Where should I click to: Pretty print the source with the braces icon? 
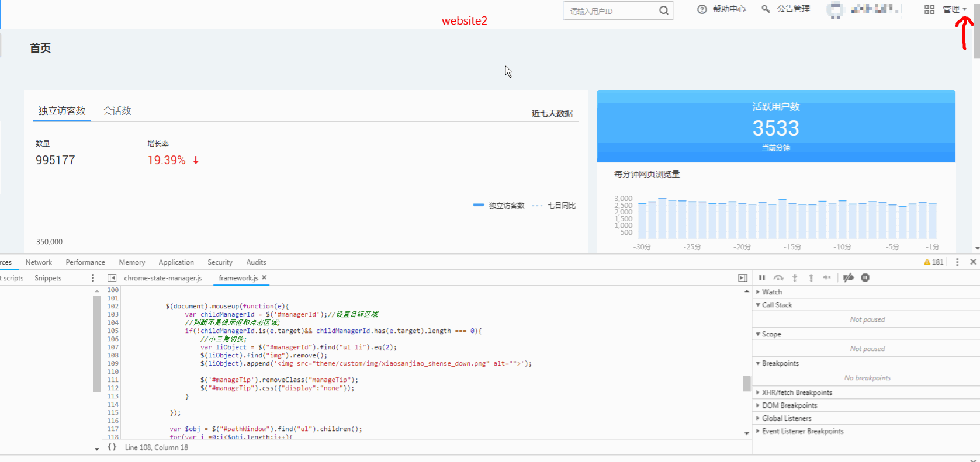tap(112, 447)
